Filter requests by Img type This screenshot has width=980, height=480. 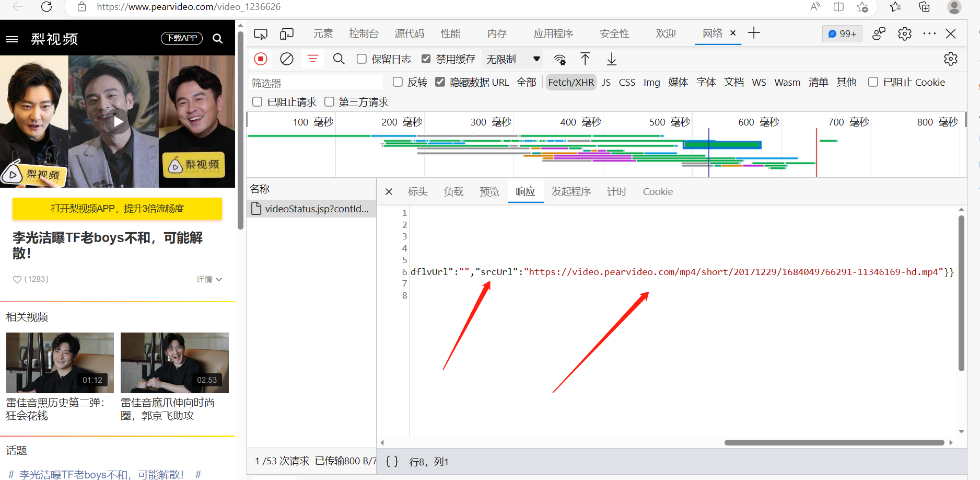click(x=651, y=82)
